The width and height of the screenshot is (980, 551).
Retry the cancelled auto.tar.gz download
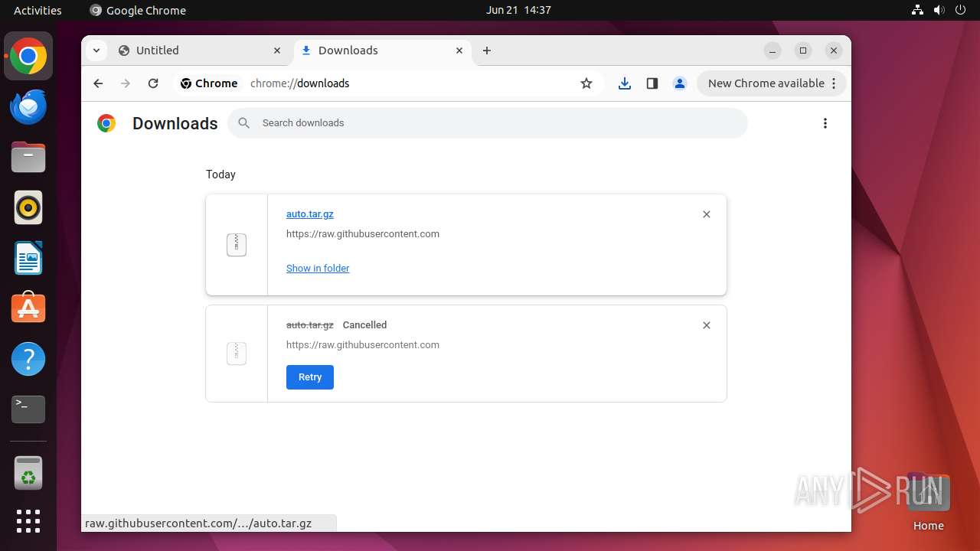coord(310,377)
